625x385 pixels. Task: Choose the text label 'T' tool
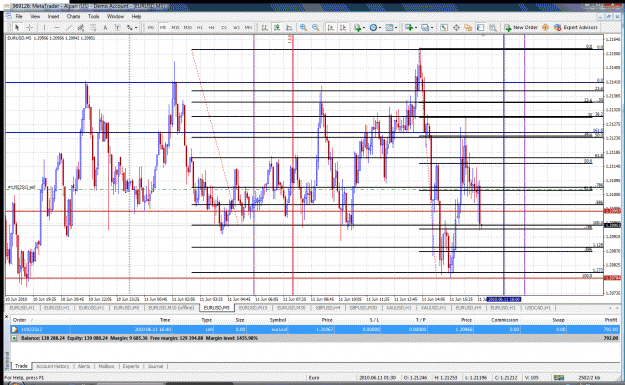coord(118,28)
